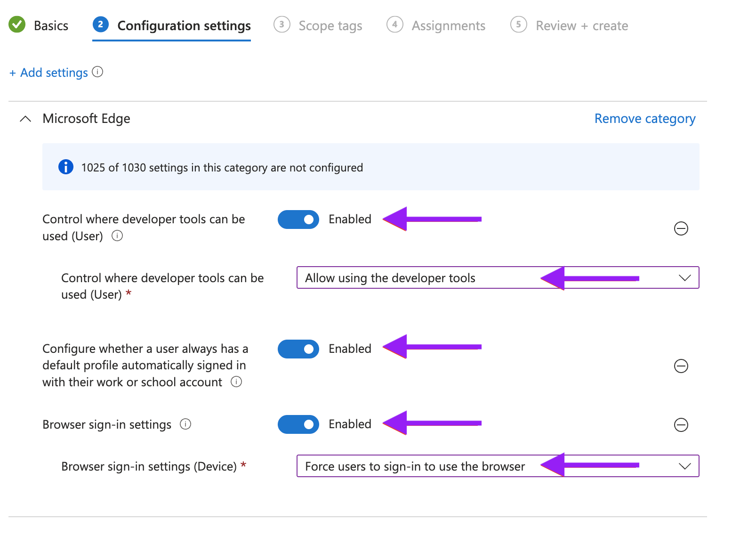Click the Browser sign-in settings (Device) label
Viewport: 756px width, 537px height.
pyautogui.click(x=149, y=466)
